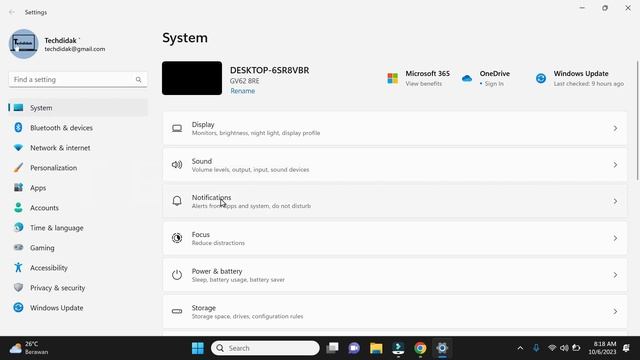640x360 pixels.
Task: Open Bluetooth & devices section
Action: (x=78, y=128)
